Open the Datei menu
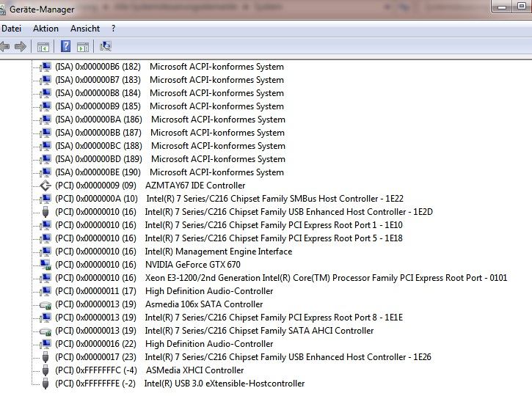The height and width of the screenshot is (396, 532). [11, 29]
